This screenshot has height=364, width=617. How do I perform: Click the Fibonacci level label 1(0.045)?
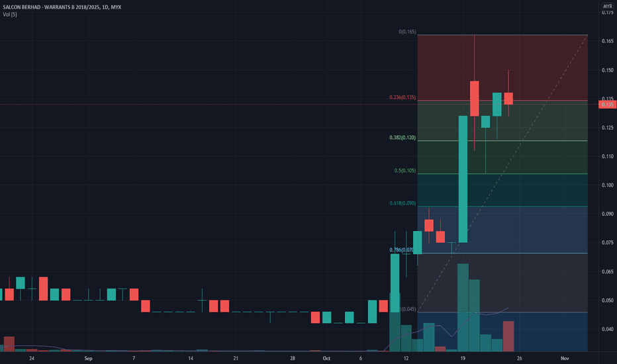click(408, 309)
